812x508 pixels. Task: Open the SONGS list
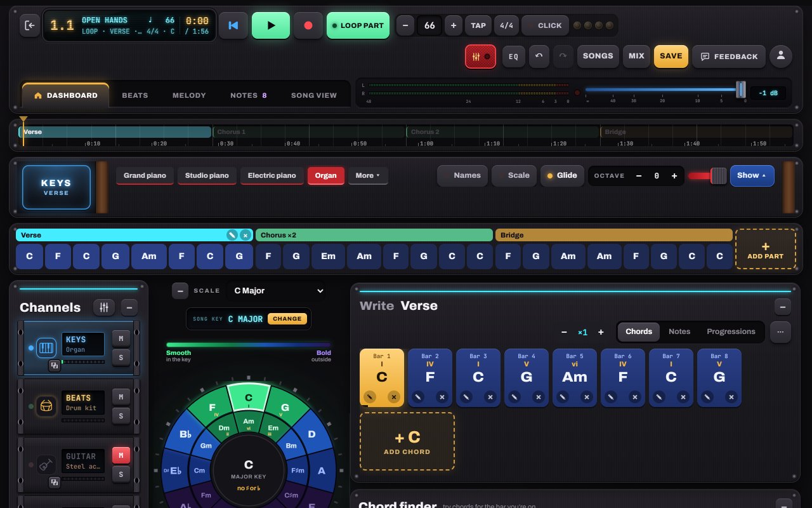coord(598,56)
